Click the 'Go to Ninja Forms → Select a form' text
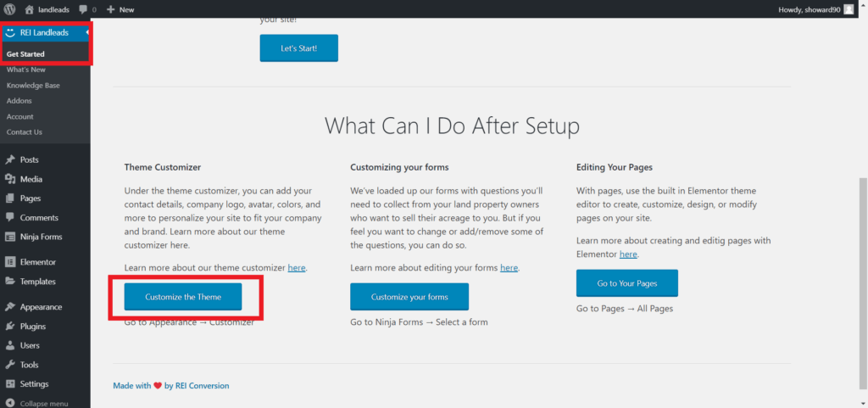The width and height of the screenshot is (868, 408). tap(419, 321)
